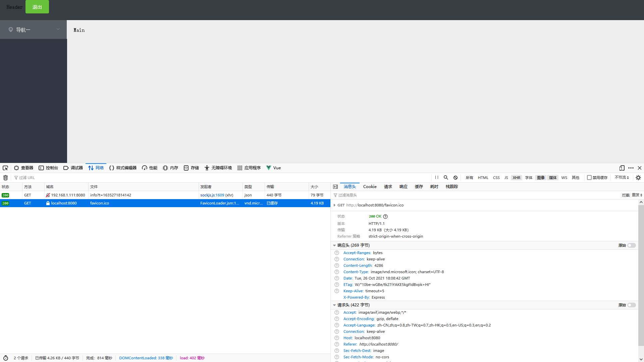644x362 pixels.
Task: Collapse the request details pane icon
Action: pyautogui.click(x=335, y=187)
